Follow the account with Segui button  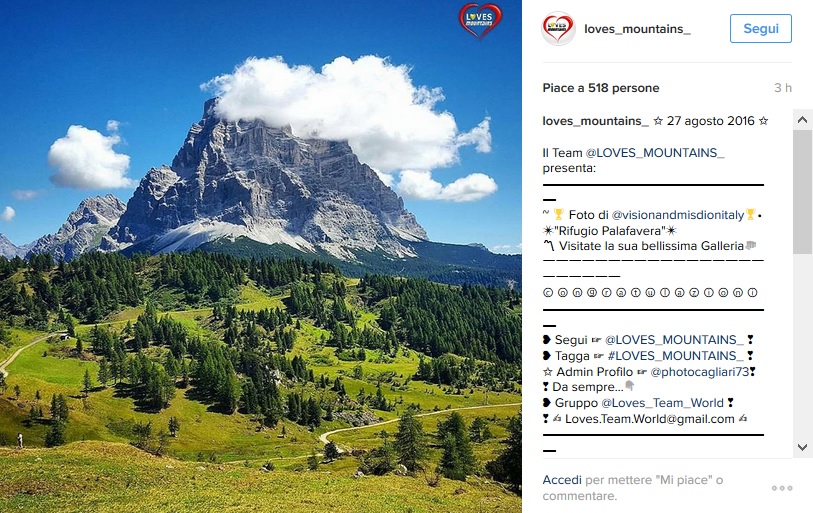click(761, 29)
